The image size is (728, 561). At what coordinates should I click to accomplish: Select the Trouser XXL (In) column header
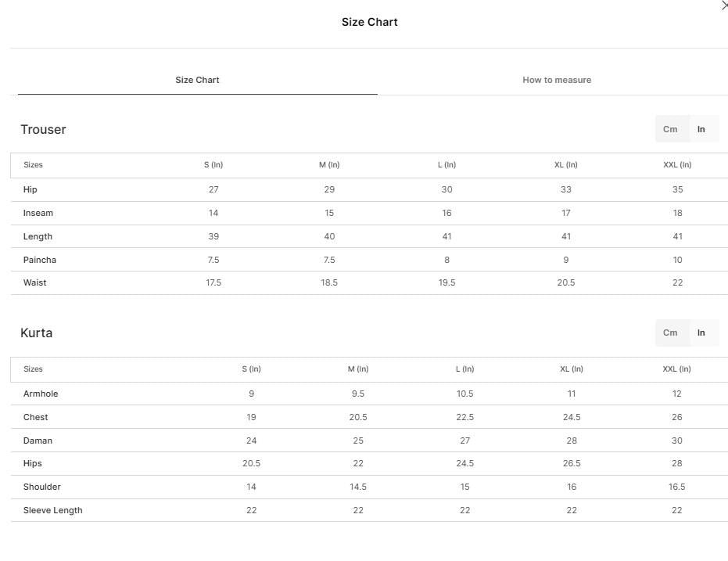[x=677, y=165]
